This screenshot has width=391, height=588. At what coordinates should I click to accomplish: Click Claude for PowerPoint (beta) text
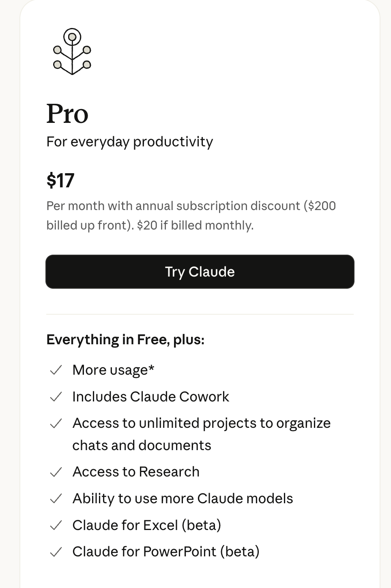click(x=165, y=552)
